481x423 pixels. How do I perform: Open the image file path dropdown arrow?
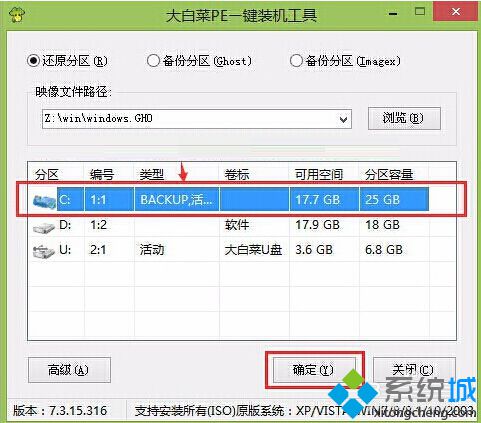point(343,119)
